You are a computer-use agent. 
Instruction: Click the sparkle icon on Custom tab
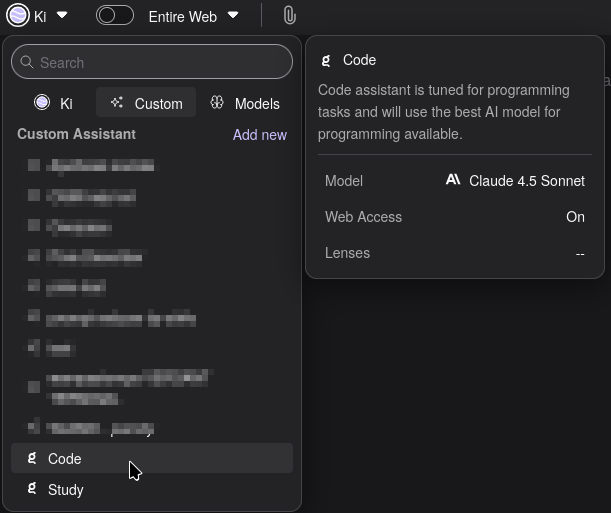(118, 103)
